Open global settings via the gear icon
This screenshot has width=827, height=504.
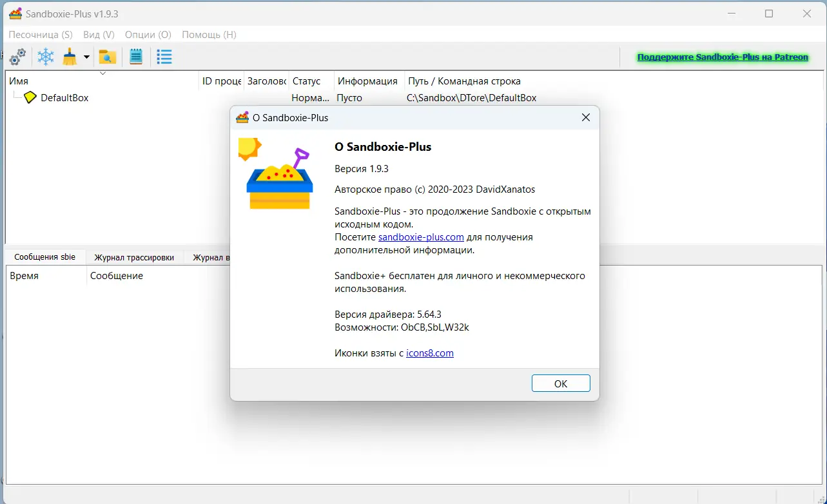(17, 57)
